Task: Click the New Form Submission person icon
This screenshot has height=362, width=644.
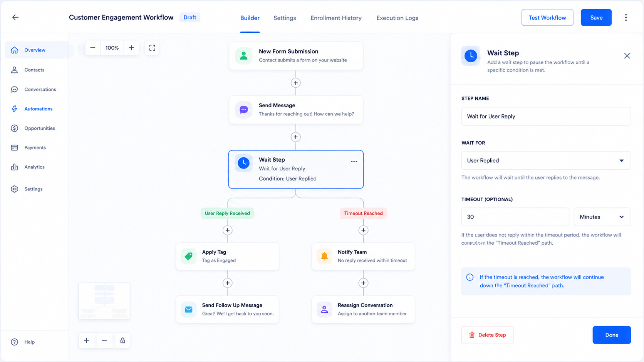Action: pos(244,56)
